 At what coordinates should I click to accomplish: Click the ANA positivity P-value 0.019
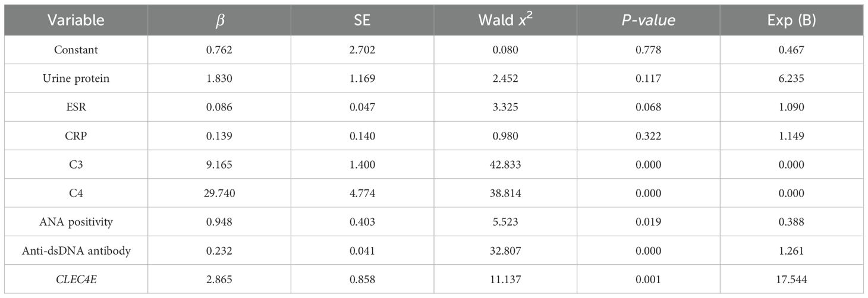(649, 222)
